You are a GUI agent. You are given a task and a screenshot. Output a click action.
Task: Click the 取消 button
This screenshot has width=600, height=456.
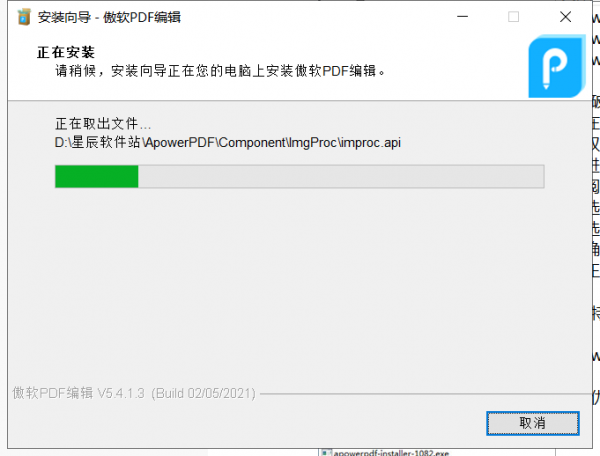[533, 423]
